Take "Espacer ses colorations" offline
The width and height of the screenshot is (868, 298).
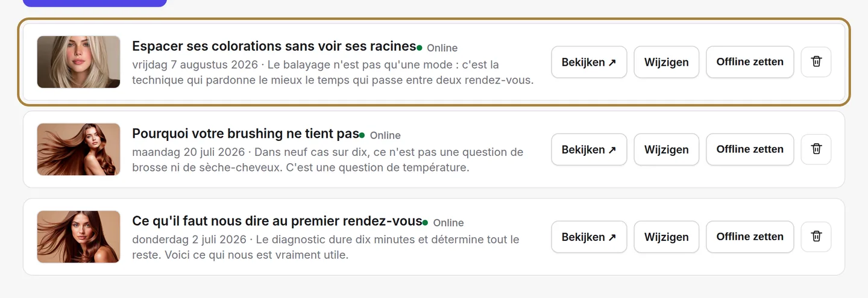(x=750, y=62)
